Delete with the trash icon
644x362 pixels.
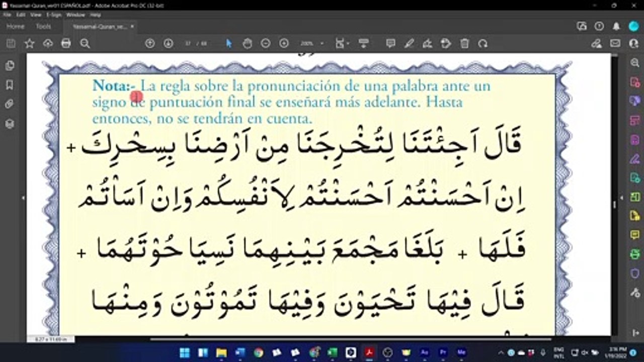[464, 44]
